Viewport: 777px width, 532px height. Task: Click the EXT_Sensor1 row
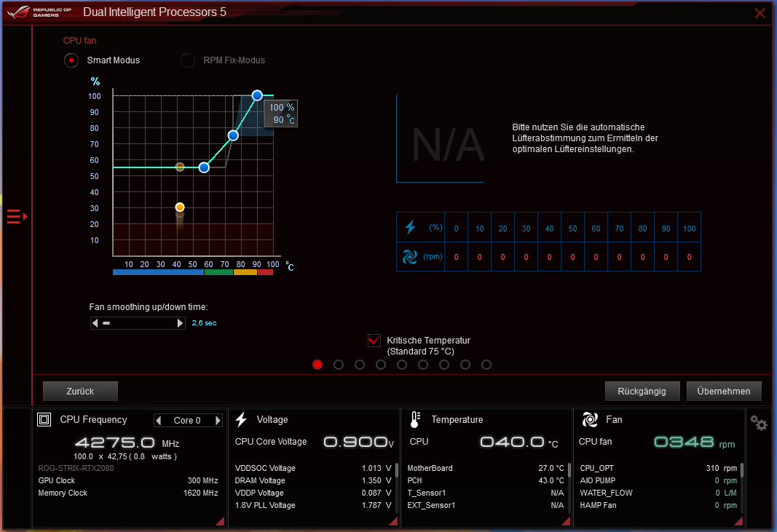click(486, 505)
